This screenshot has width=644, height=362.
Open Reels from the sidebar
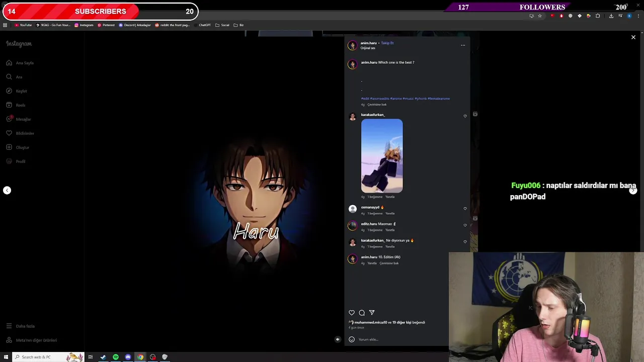point(16,105)
